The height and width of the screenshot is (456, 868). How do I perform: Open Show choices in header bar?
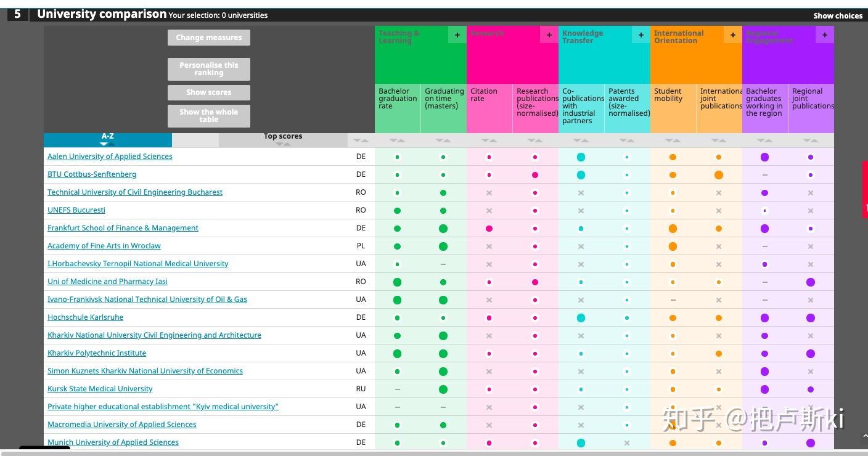pyautogui.click(x=838, y=15)
